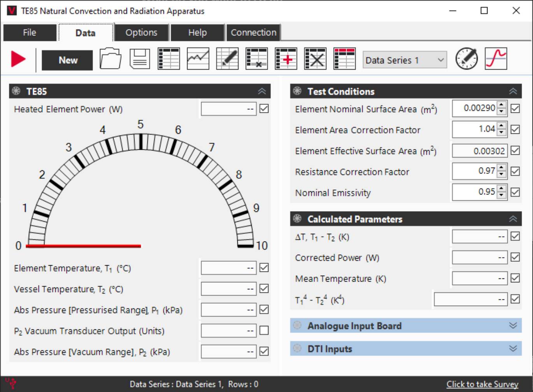Collapse the Test Conditions panel
533x392 pixels.
coord(513,91)
